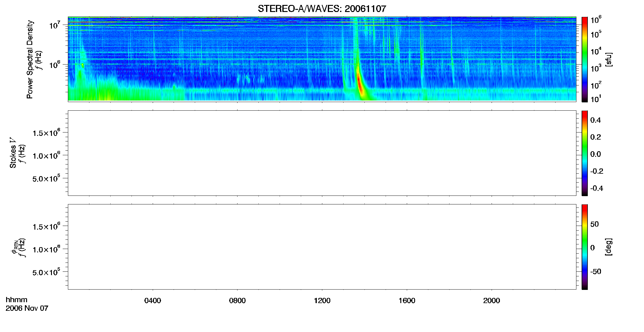The height and width of the screenshot is (332, 644).
Task: Click the 1.5×10^6 tick on Stokes V axis
Action: [46, 133]
